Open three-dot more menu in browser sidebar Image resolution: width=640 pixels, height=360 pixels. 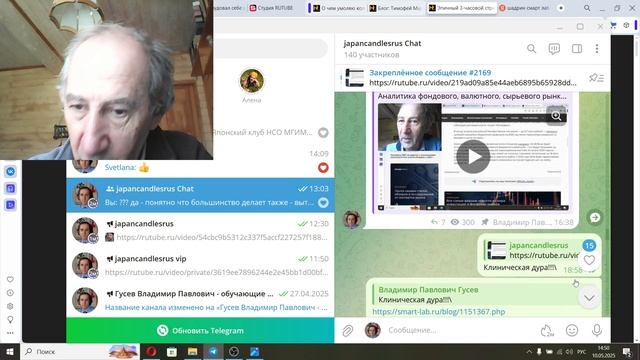pyautogui.click(x=10, y=333)
